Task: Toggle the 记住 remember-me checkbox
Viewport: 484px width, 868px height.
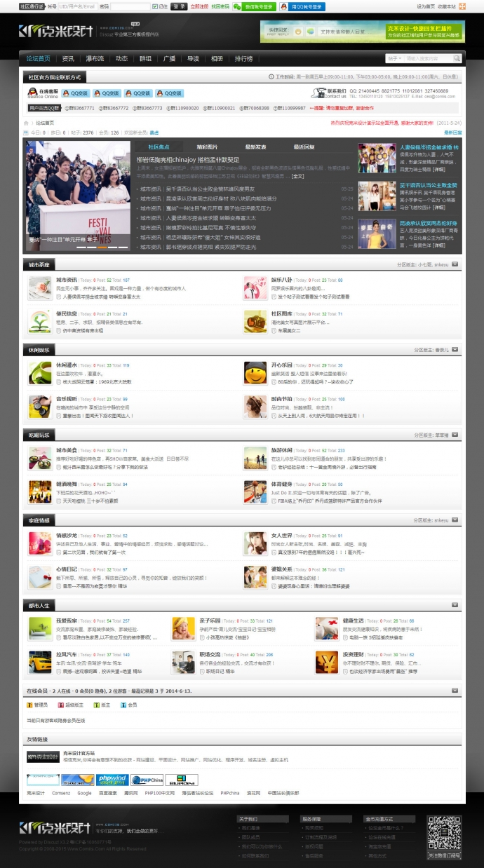Action: [155, 6]
